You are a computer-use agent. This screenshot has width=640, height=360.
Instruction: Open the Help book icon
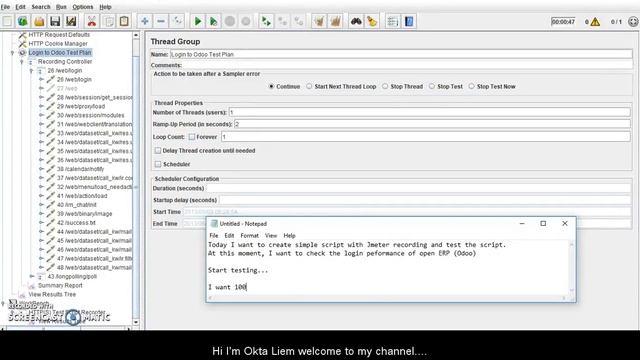click(409, 21)
